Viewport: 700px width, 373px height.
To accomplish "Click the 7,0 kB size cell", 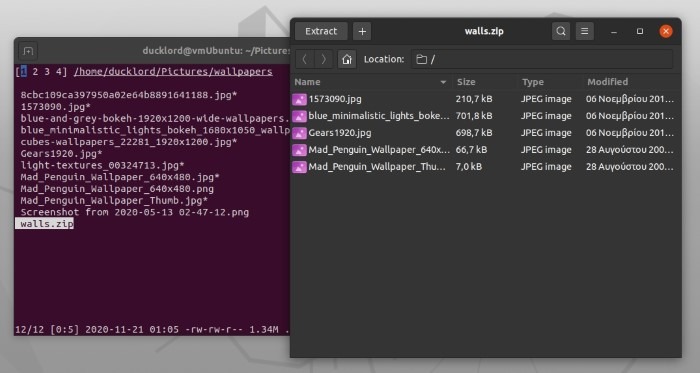I will point(468,167).
